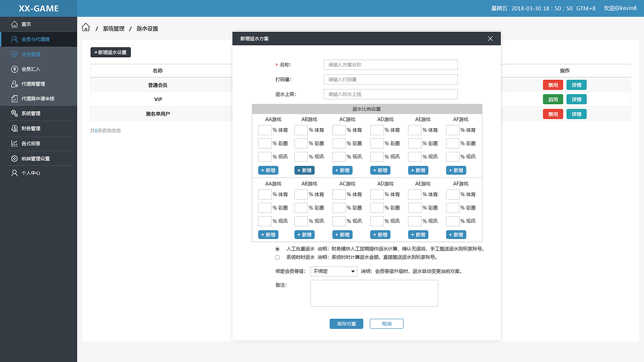This screenshot has height=362, width=644.
Task: Click the +新增返水设置 button
Action: point(111,52)
